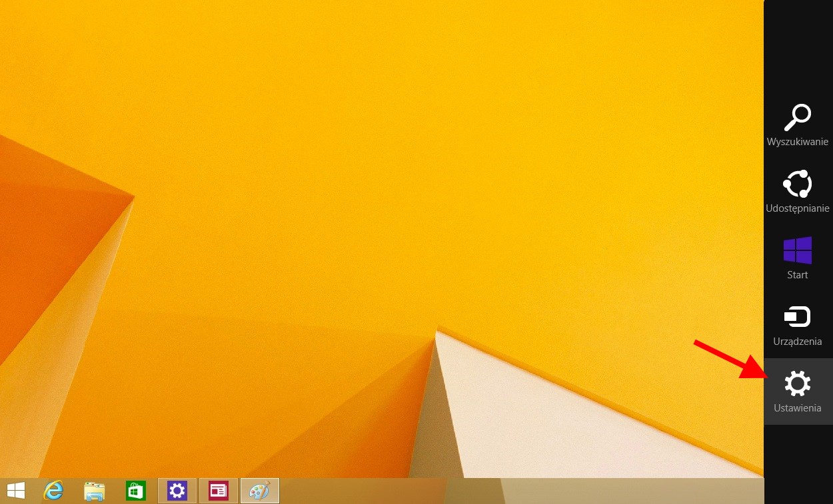Image resolution: width=833 pixels, height=504 pixels.
Task: Open File Explorer from the taskbar
Action: [94, 491]
